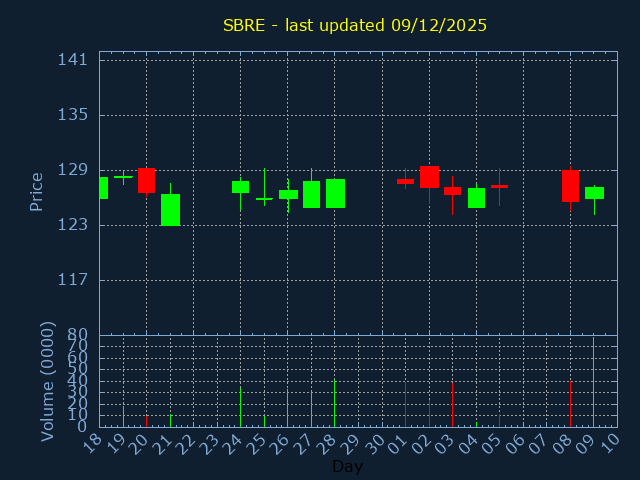Viewport: 640px width, 480px height.
Task: Select the green candlestick for day 28
Action: click(335, 193)
